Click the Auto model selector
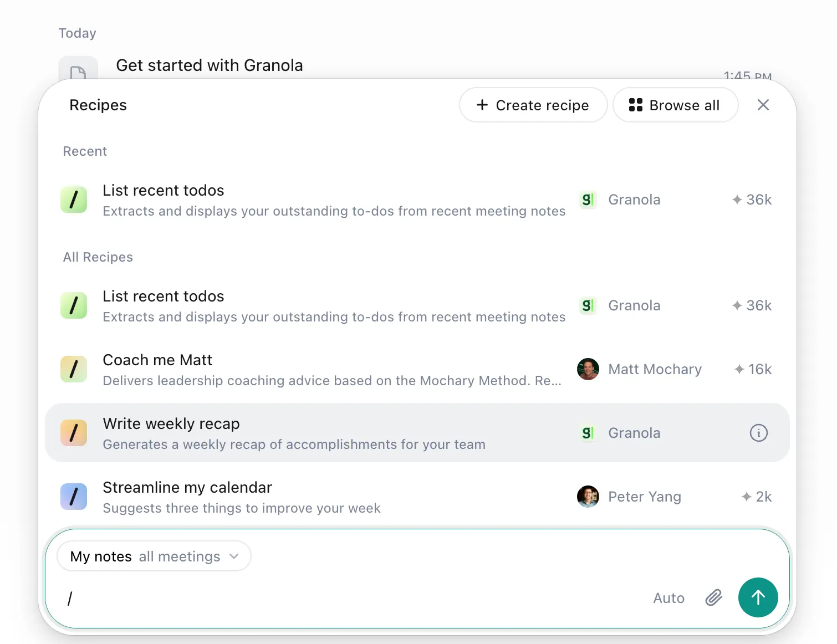Image resolution: width=837 pixels, height=644 pixels. [668, 598]
